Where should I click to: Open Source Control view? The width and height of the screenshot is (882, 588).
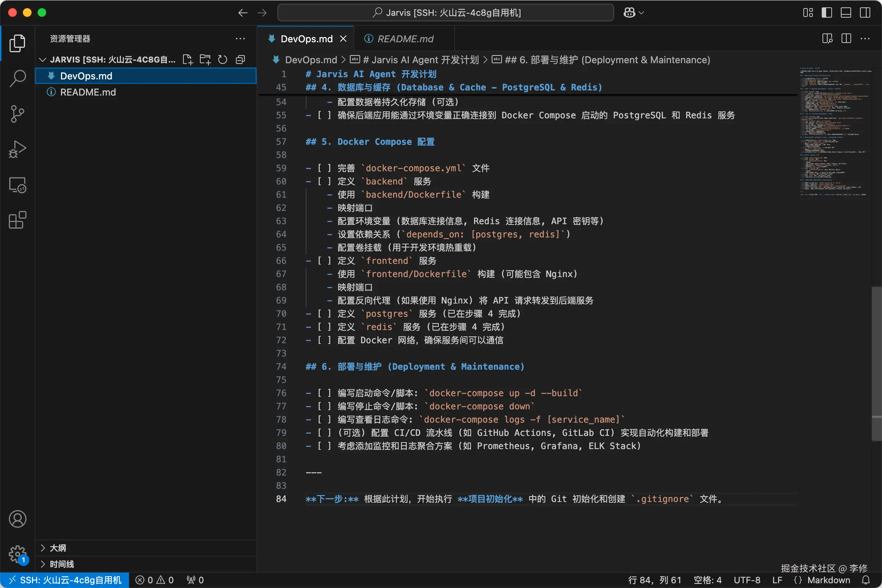(x=17, y=114)
